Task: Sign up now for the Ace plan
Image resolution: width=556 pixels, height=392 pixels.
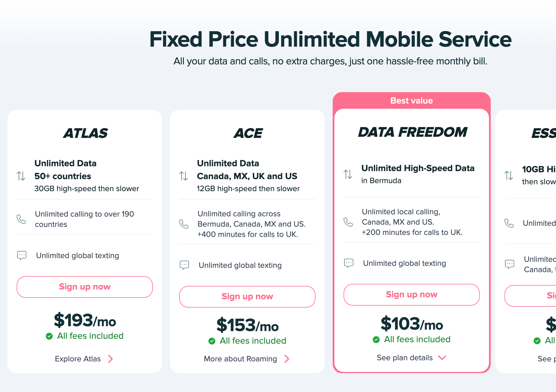Action: (247, 296)
